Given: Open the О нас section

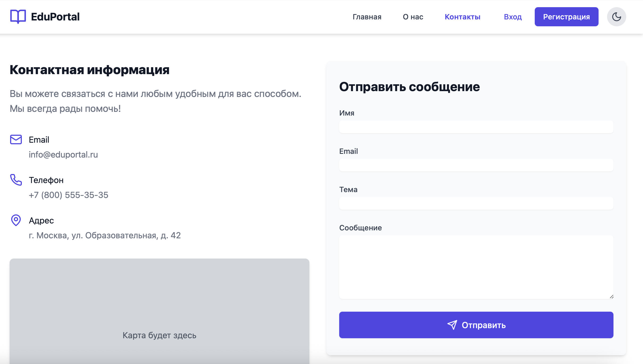Looking at the screenshot, I should (413, 17).
